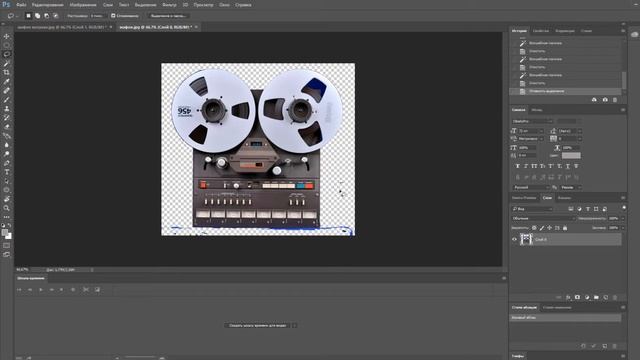Screen dimensions: 640x360
Task: Switch to the first document tab
Action: click(x=64, y=27)
